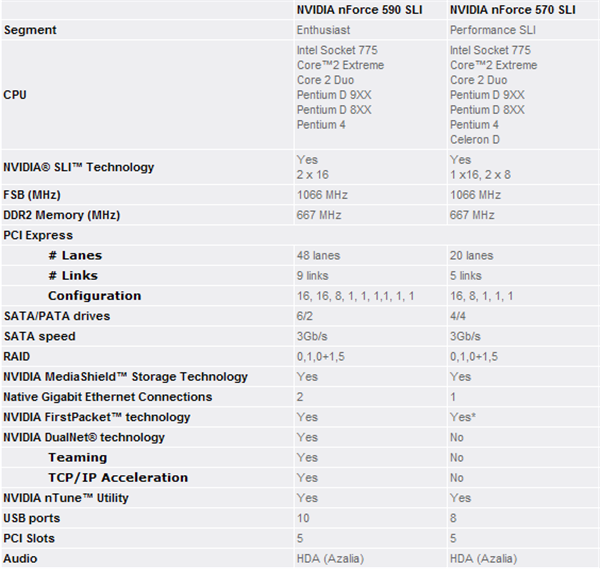The height and width of the screenshot is (569, 600).
Task: Select the TCP/IP Acceleration label
Action: [118, 478]
